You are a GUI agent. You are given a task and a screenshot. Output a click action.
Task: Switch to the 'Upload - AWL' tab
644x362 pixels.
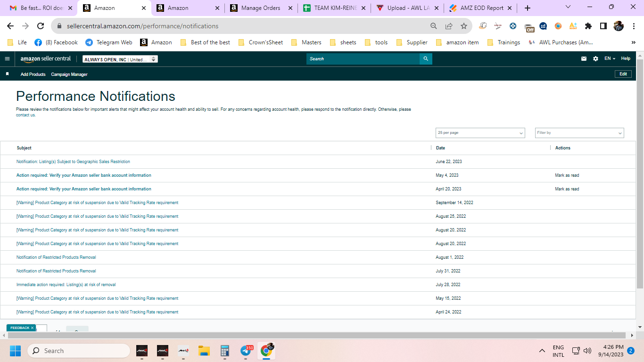tap(408, 8)
